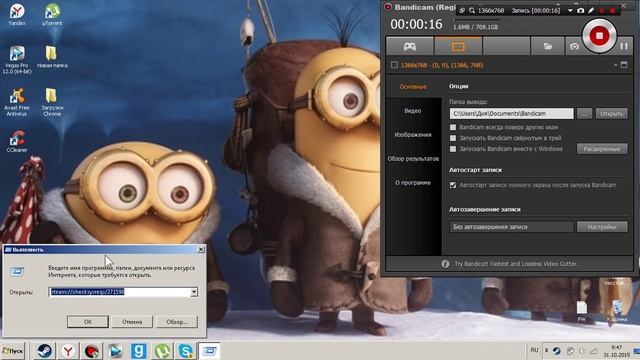
Task: Open the Yandex desktop shortcut
Action: tap(17, 15)
